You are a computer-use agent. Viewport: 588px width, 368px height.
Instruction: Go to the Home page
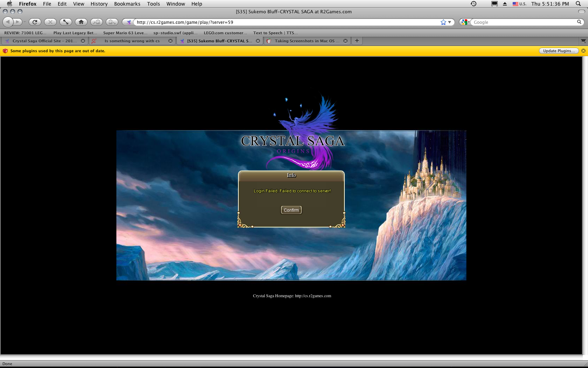(81, 22)
